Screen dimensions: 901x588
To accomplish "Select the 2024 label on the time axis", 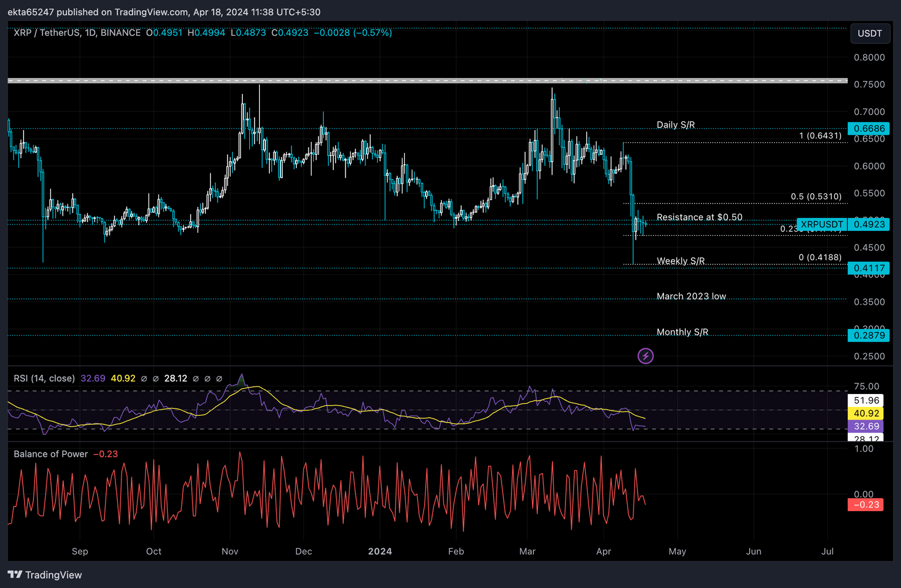I will (x=380, y=551).
